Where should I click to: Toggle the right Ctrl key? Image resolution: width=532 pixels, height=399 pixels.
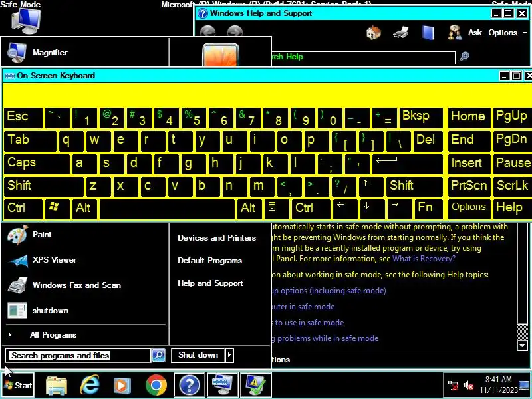click(x=311, y=209)
